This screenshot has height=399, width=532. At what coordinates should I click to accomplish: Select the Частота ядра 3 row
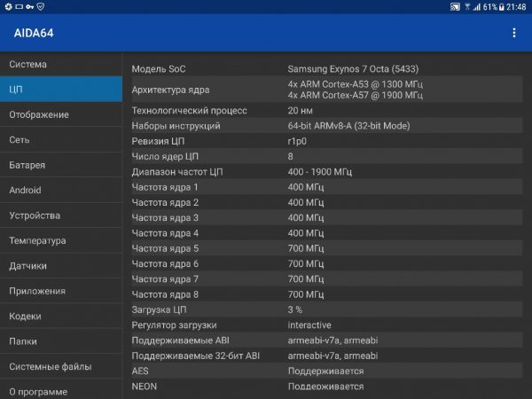pos(327,218)
